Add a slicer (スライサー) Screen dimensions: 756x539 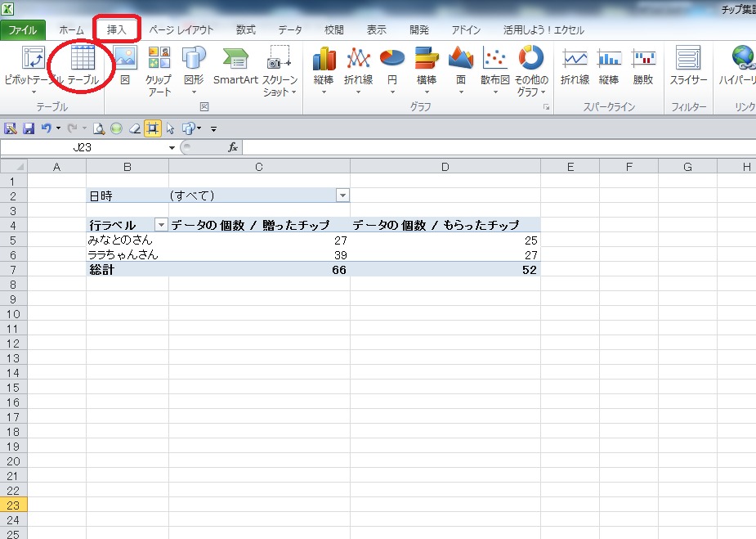pos(688,65)
